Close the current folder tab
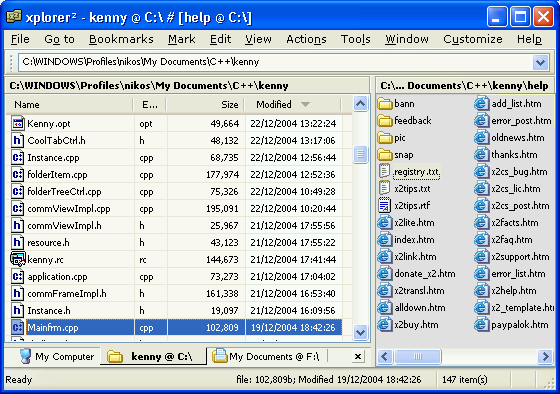The image size is (560, 394). pyautogui.click(x=358, y=356)
